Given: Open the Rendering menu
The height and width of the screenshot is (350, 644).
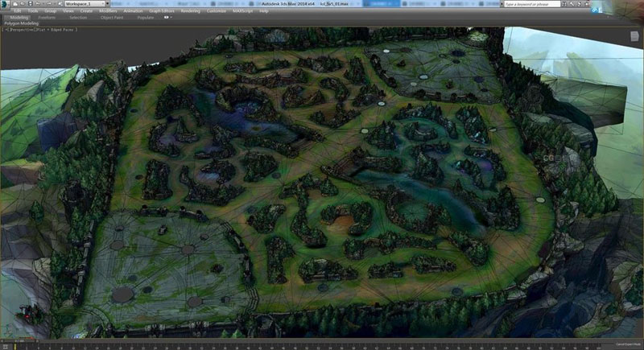Looking at the screenshot, I should (191, 11).
